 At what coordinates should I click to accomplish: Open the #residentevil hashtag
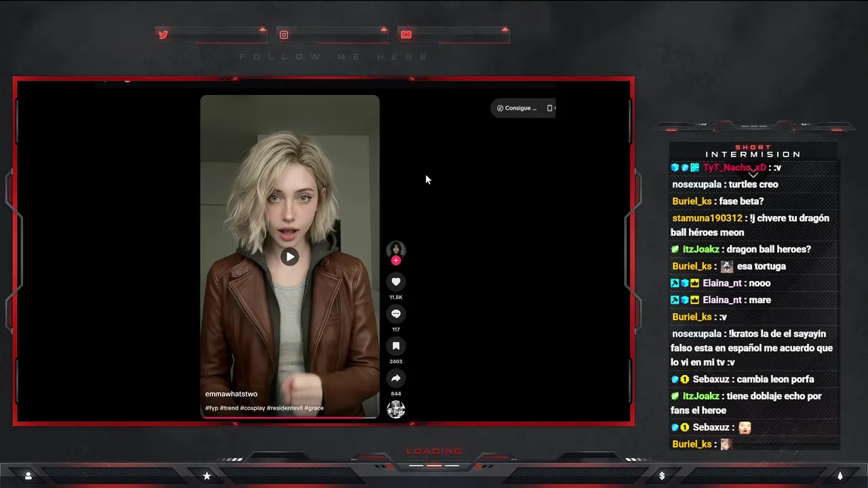pyautogui.click(x=285, y=408)
